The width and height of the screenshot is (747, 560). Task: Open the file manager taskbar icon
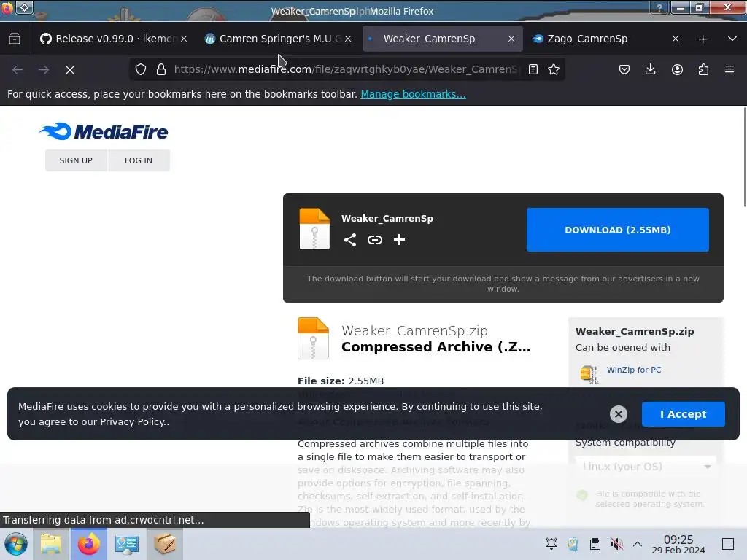[x=51, y=544]
